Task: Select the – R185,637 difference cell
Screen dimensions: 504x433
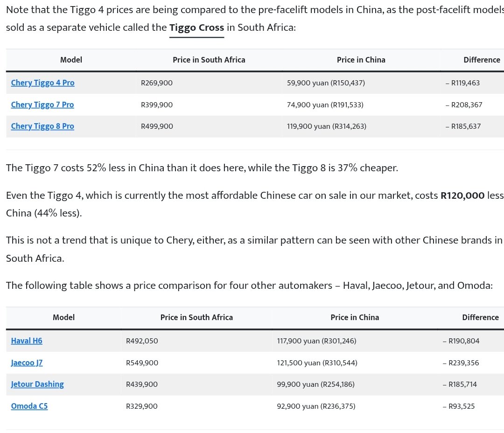Action: click(472, 126)
